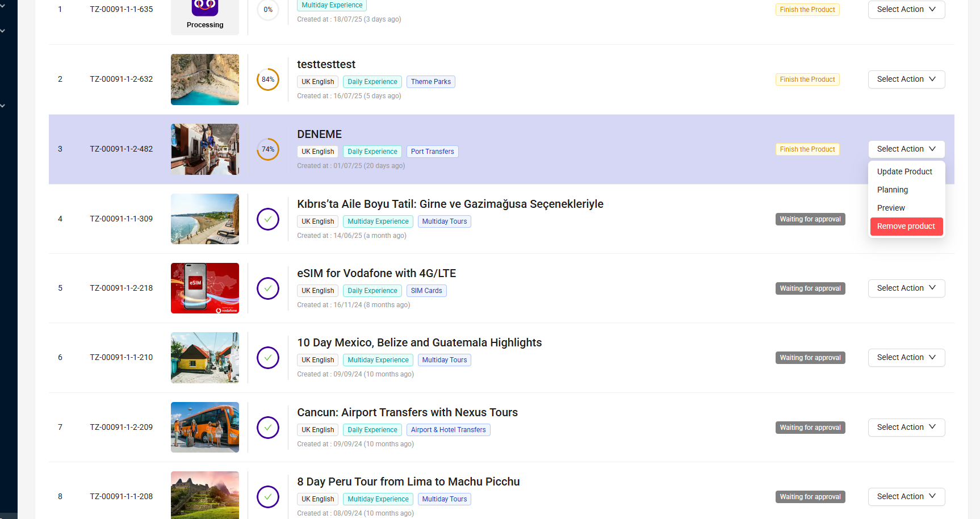The width and height of the screenshot is (980, 519).
Task: Click the 84% progress circle for testtesttest
Action: (x=268, y=79)
